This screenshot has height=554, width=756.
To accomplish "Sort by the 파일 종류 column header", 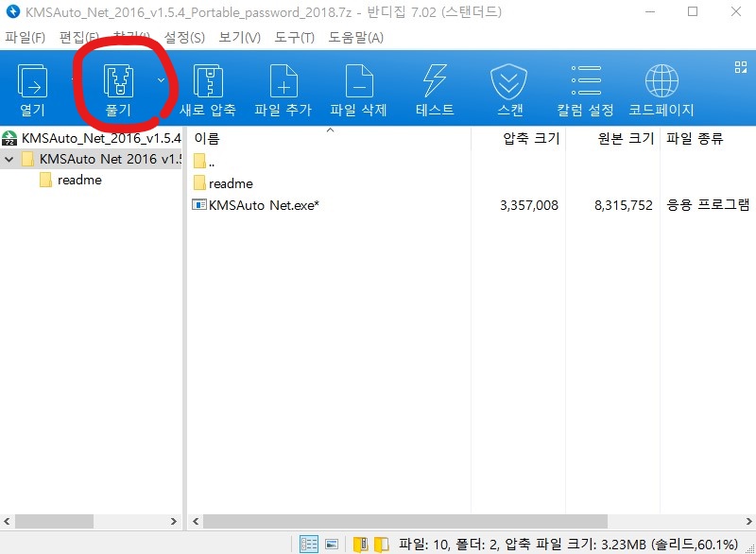I will (695, 139).
